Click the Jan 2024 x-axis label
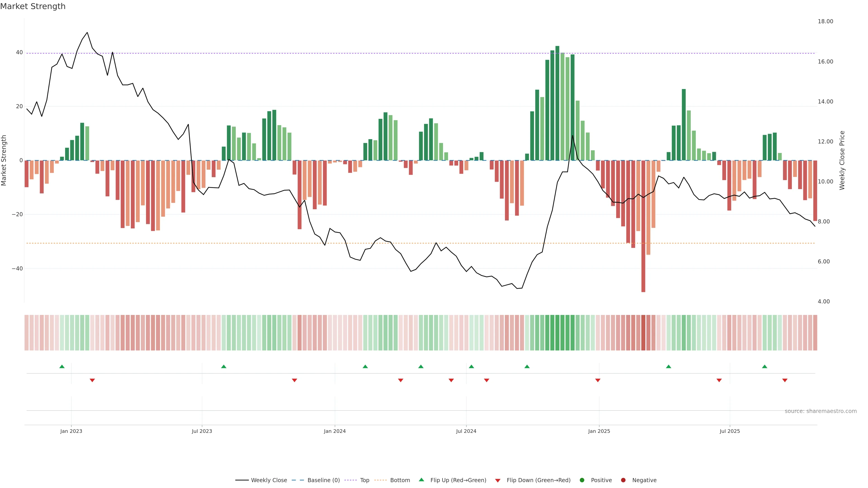The height and width of the screenshot is (488, 868). pyautogui.click(x=335, y=431)
